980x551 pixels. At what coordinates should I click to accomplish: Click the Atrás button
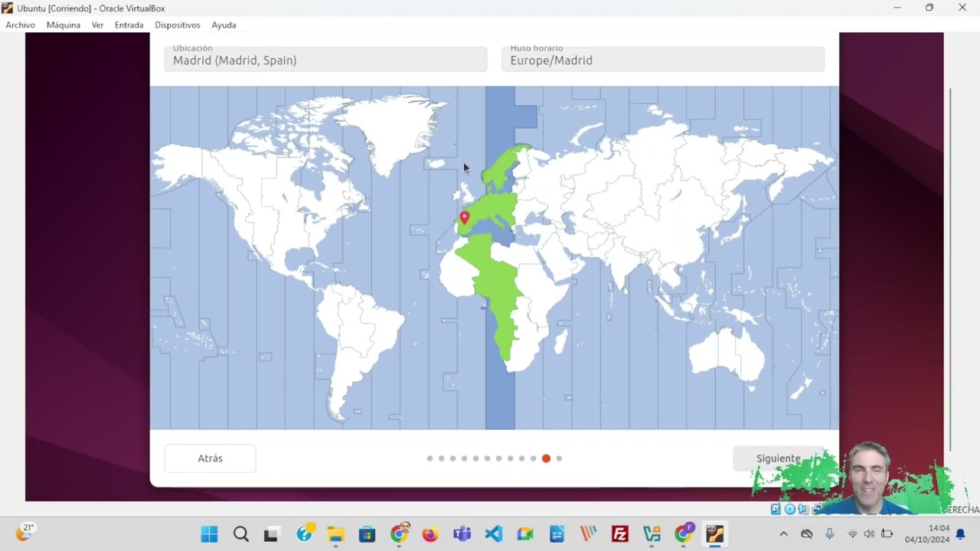coord(210,458)
